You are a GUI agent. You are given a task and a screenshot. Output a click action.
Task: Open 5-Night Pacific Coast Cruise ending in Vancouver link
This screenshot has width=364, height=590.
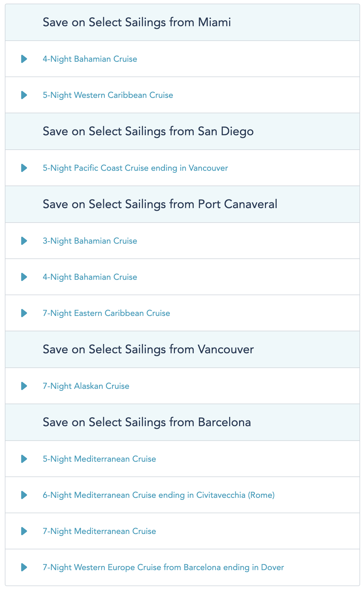pos(135,168)
